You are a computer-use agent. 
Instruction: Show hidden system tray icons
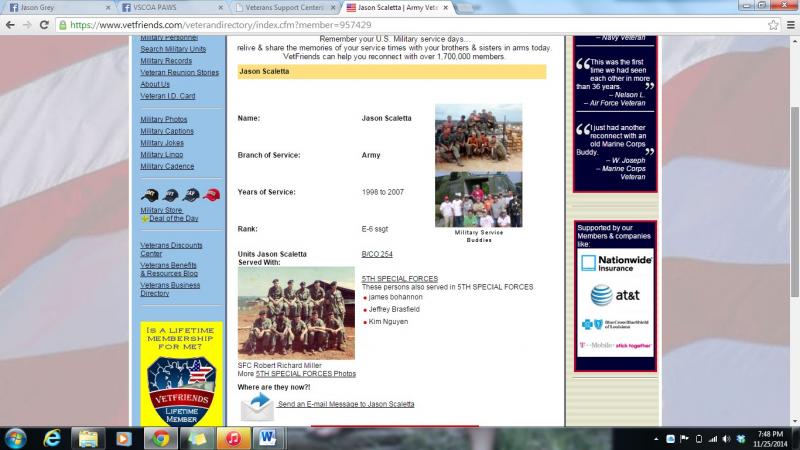pyautogui.click(x=657, y=439)
